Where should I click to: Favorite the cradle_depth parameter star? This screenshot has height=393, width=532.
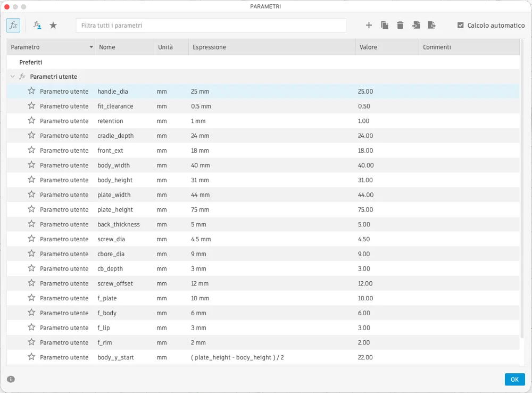coord(31,135)
